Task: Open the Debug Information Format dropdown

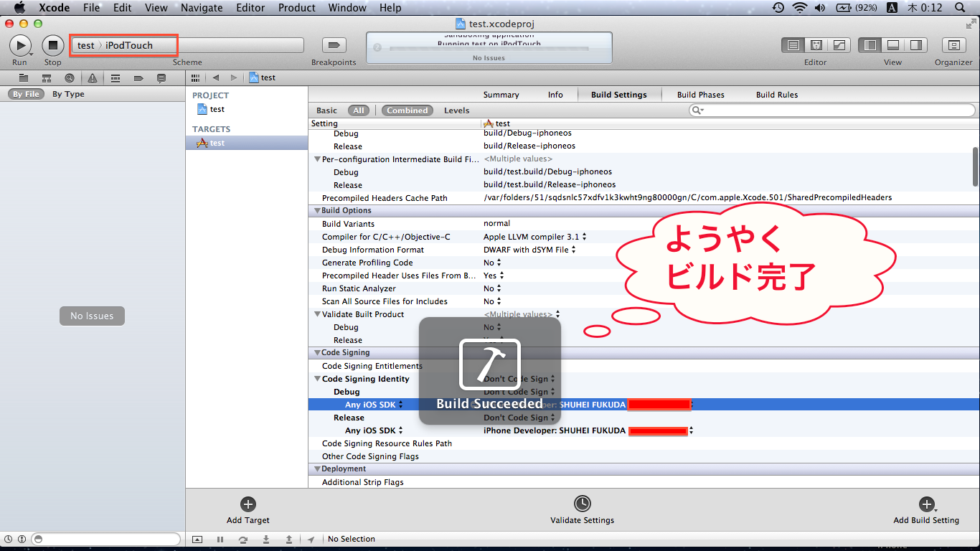Action: coord(529,250)
